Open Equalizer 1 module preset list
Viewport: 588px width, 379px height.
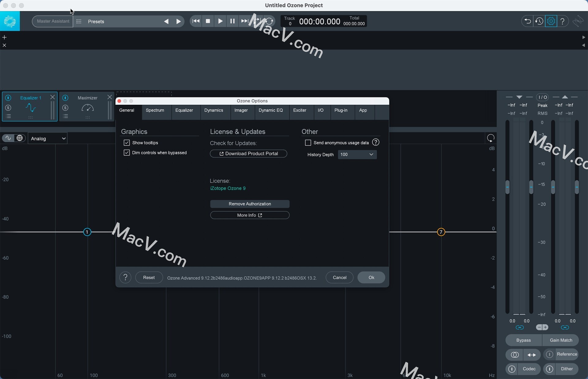[8, 116]
